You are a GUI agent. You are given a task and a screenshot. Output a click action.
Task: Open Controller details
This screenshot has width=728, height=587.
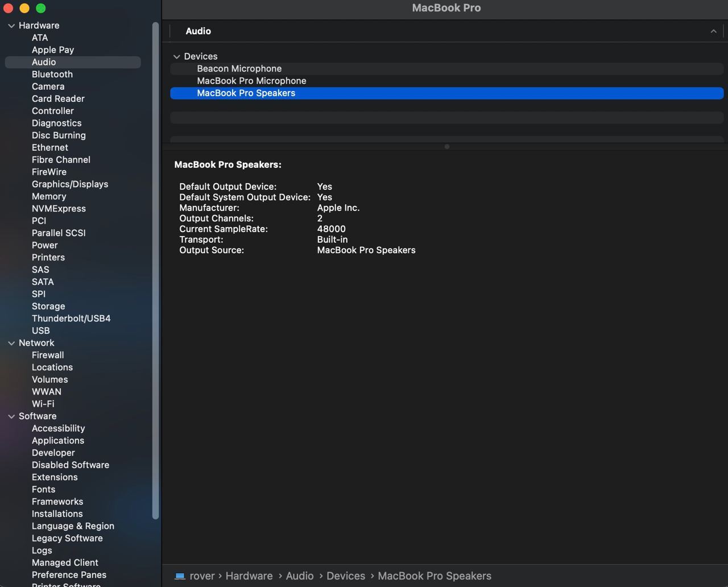pyautogui.click(x=53, y=111)
